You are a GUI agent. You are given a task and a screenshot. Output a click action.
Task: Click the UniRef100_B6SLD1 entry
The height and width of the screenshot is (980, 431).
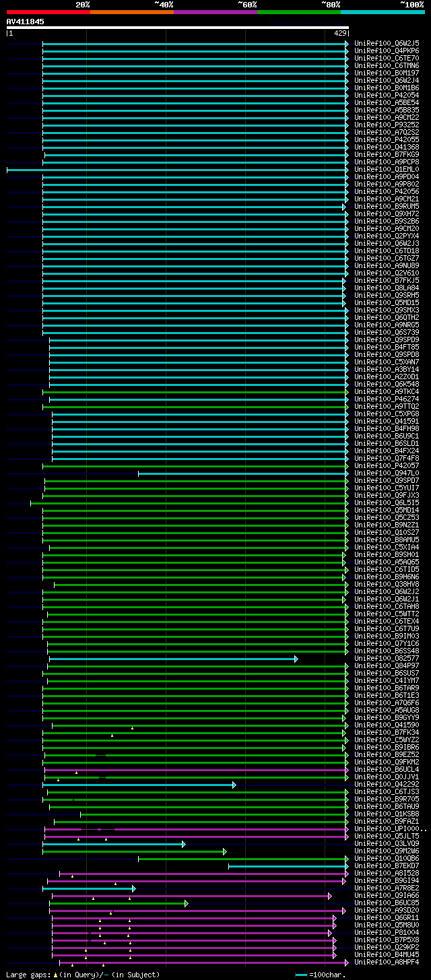387,443
